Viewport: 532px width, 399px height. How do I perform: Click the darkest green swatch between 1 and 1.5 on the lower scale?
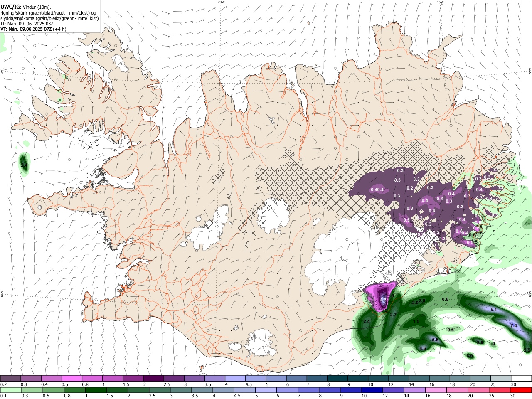[x=96, y=390]
